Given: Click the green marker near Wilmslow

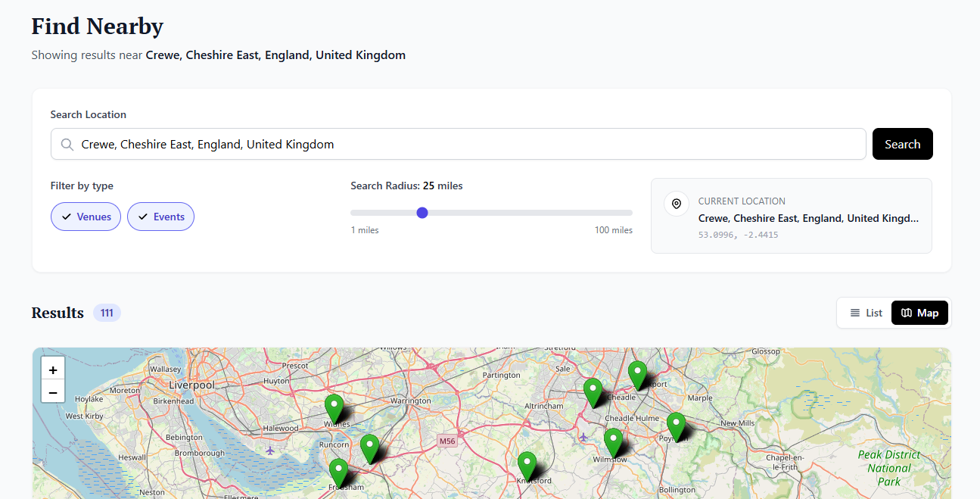Looking at the screenshot, I should 613,443.
